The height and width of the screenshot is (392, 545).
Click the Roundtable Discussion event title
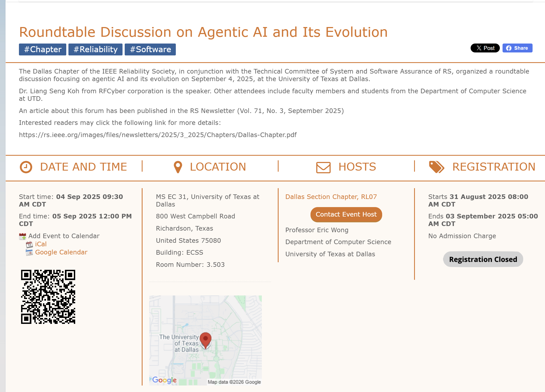(203, 32)
